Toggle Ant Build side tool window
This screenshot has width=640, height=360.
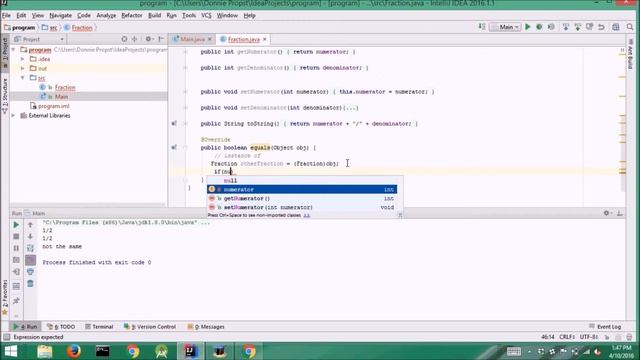click(x=631, y=54)
